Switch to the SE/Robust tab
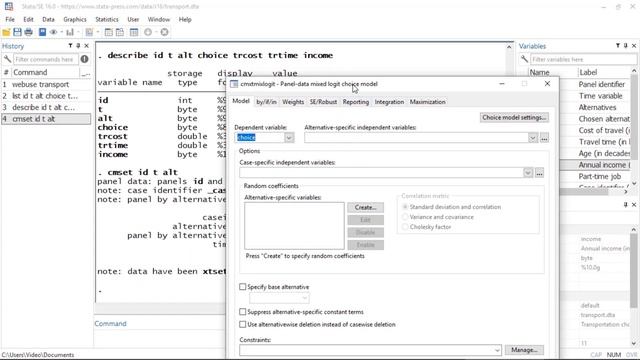Viewport: 640px width, 360px height. 323,102
